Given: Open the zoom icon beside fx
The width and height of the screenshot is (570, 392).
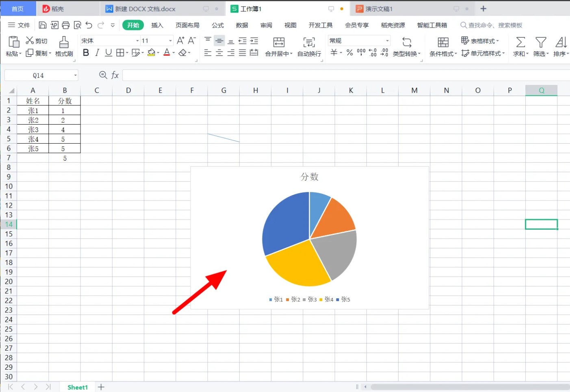Looking at the screenshot, I should (x=103, y=75).
